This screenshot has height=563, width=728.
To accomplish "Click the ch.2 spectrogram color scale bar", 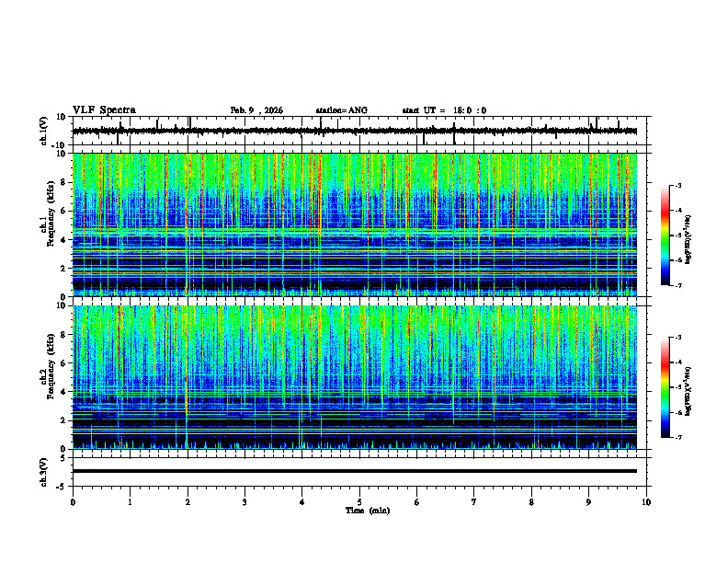I will pos(665,387).
